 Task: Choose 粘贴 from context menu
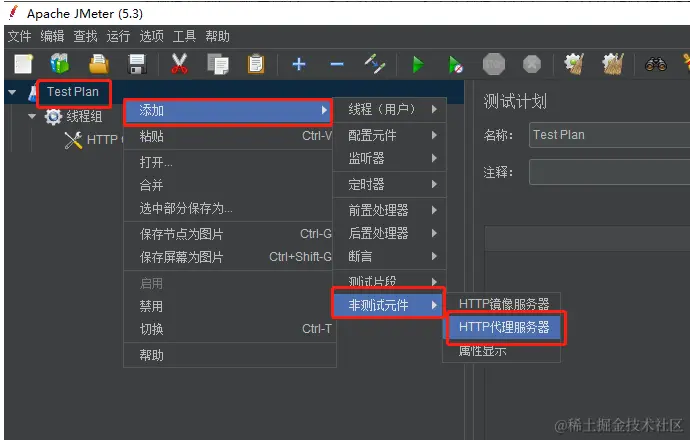pos(229,136)
